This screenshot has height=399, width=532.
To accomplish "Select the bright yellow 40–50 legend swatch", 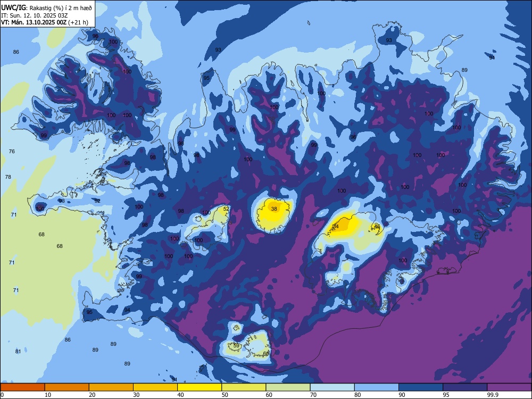I will point(199,387).
